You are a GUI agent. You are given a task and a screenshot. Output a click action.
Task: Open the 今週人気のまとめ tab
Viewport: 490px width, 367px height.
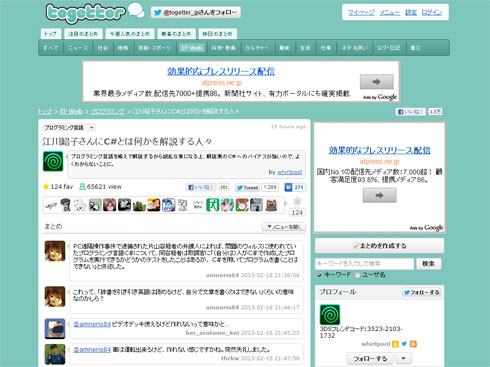click(130, 34)
